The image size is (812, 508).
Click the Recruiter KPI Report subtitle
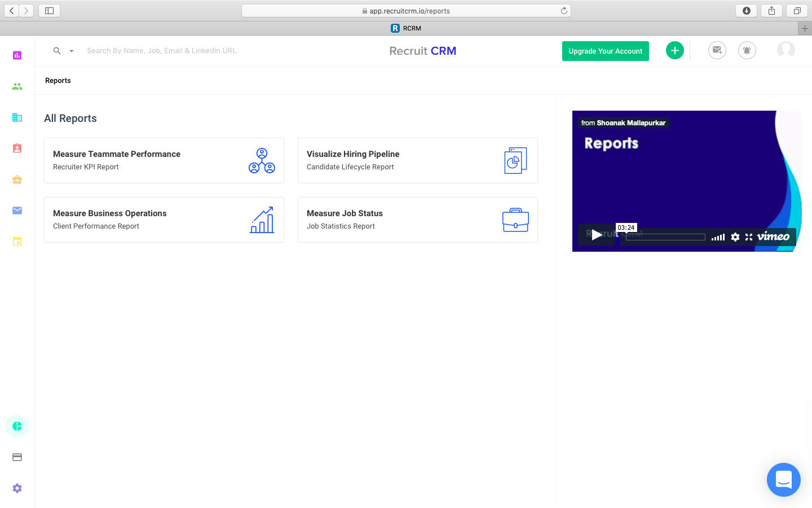click(x=86, y=167)
